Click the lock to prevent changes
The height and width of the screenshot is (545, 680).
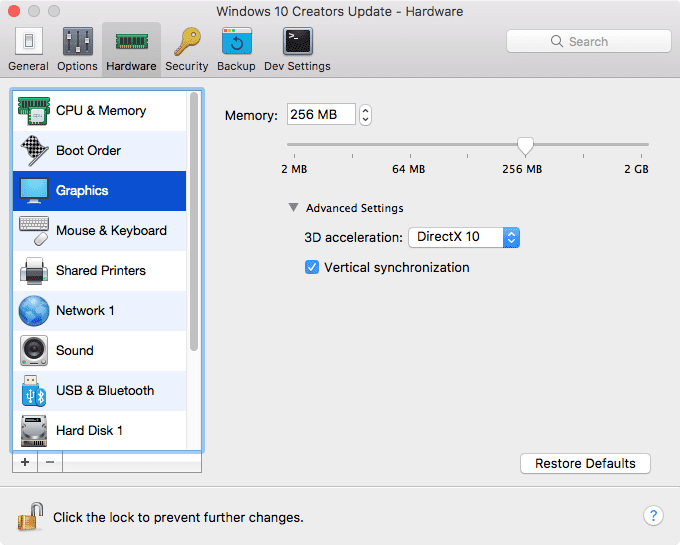[x=30, y=516]
